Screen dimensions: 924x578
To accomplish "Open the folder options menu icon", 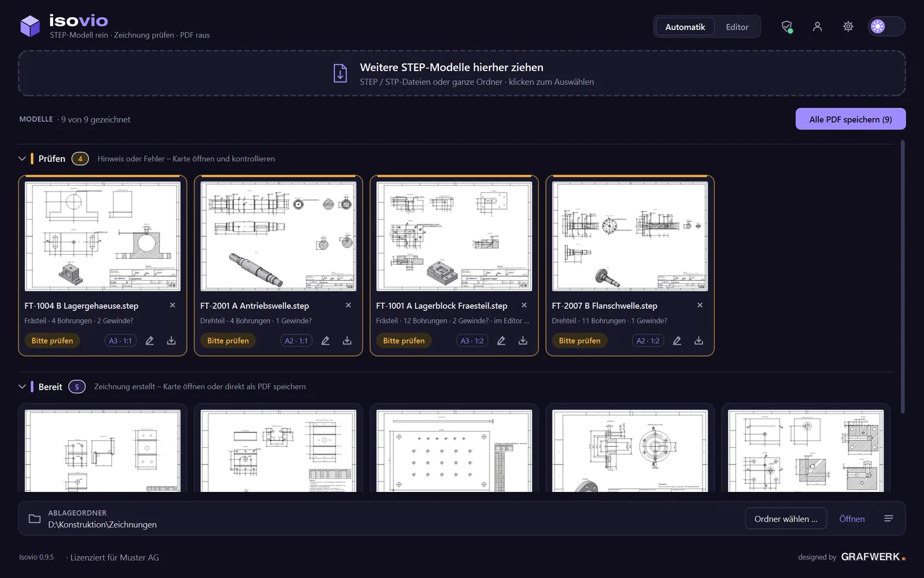I will [x=889, y=518].
